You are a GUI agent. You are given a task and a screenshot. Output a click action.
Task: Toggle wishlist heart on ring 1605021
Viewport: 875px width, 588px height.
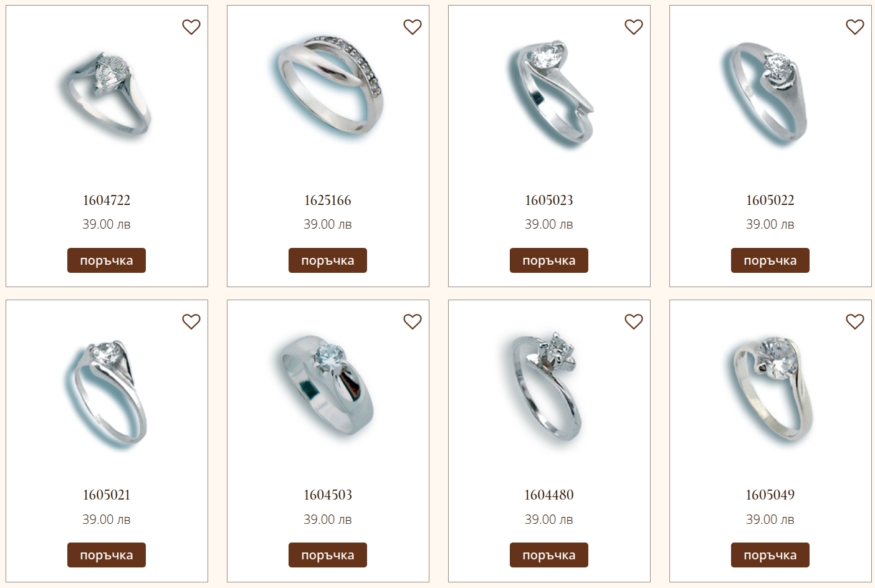pos(191,321)
